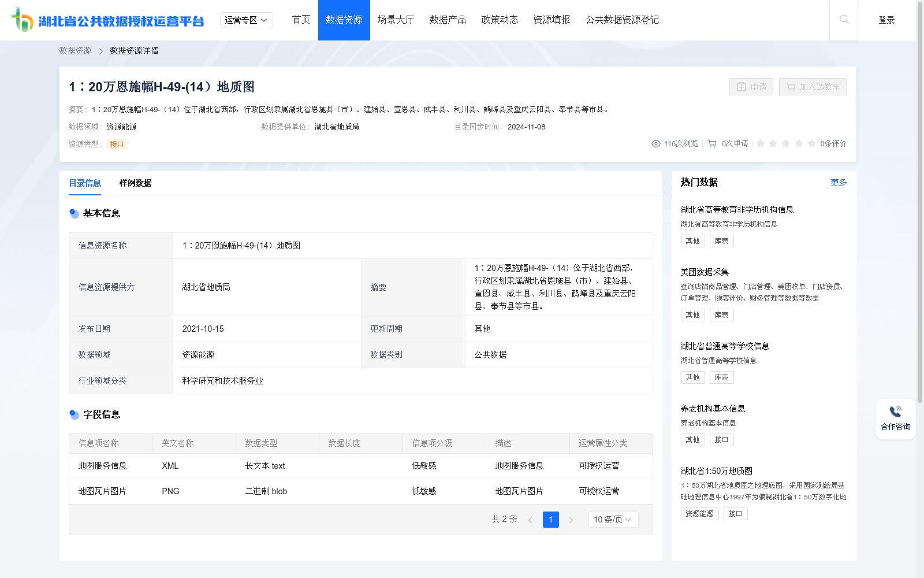Open 湖北省1:50万地质图 item
The image size is (924, 578).
click(716, 471)
